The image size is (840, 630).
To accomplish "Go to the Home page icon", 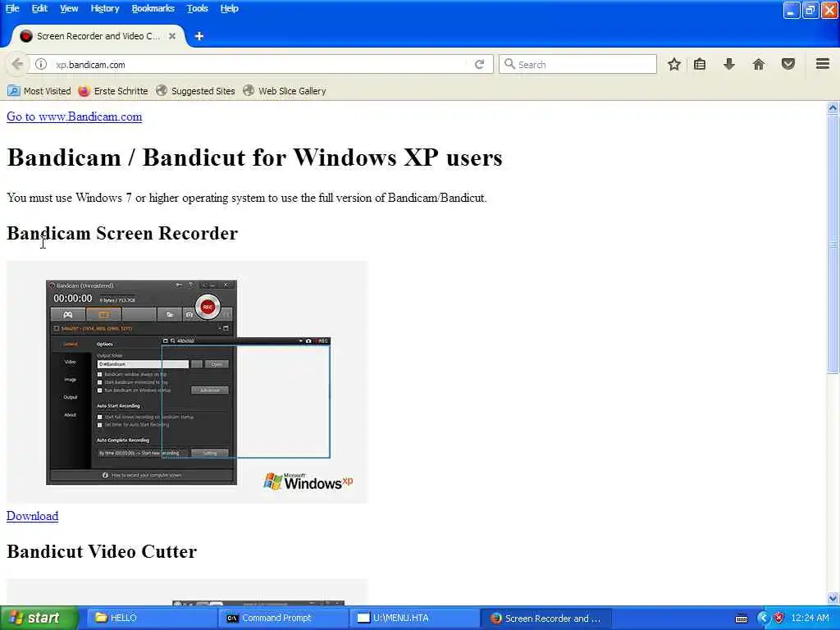I will [x=759, y=64].
